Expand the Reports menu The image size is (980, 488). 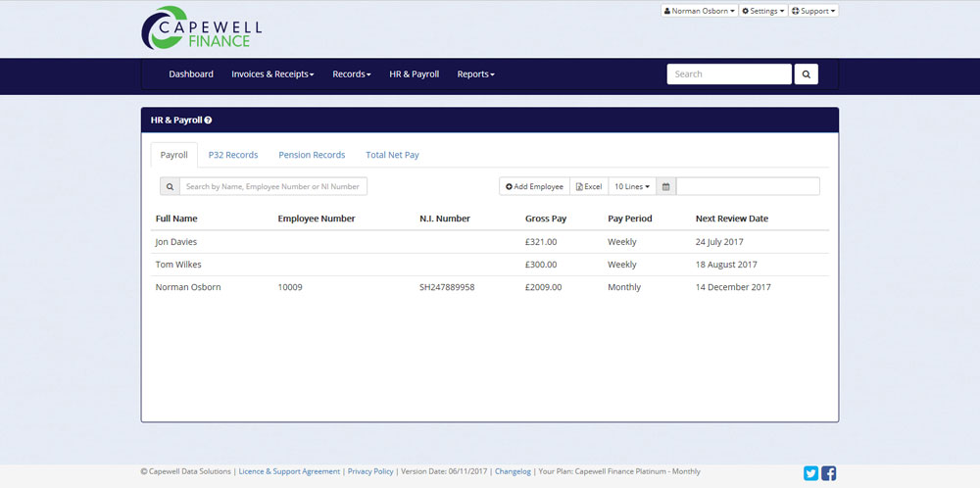pos(475,73)
